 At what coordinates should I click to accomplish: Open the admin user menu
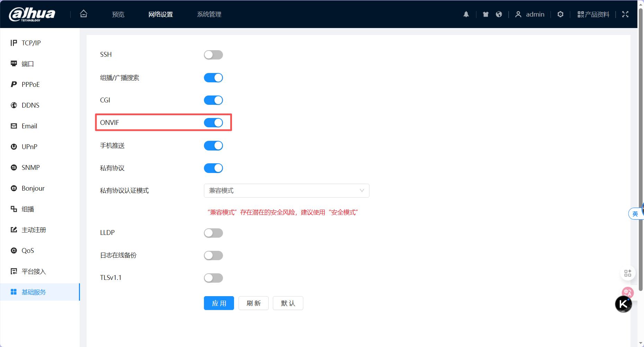pos(530,14)
